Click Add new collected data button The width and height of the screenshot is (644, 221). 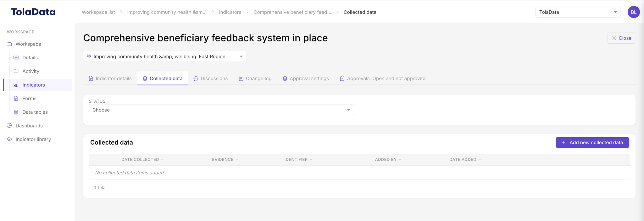(592, 143)
